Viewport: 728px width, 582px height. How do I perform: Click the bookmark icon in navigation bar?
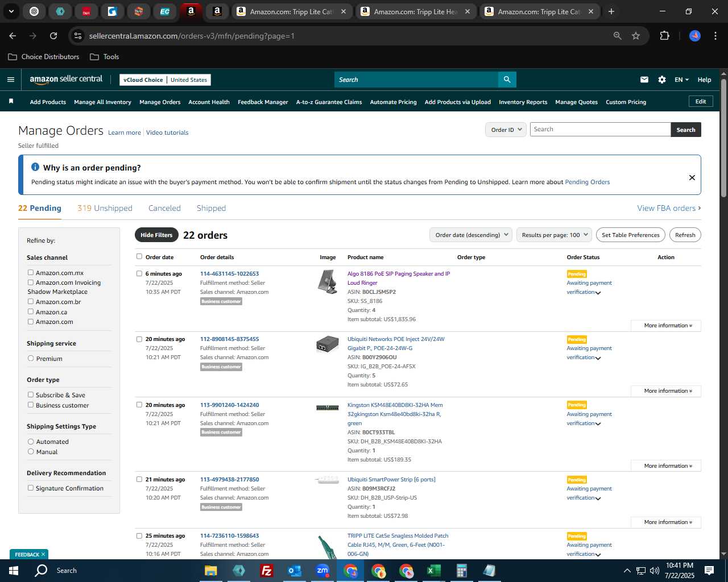click(11, 102)
